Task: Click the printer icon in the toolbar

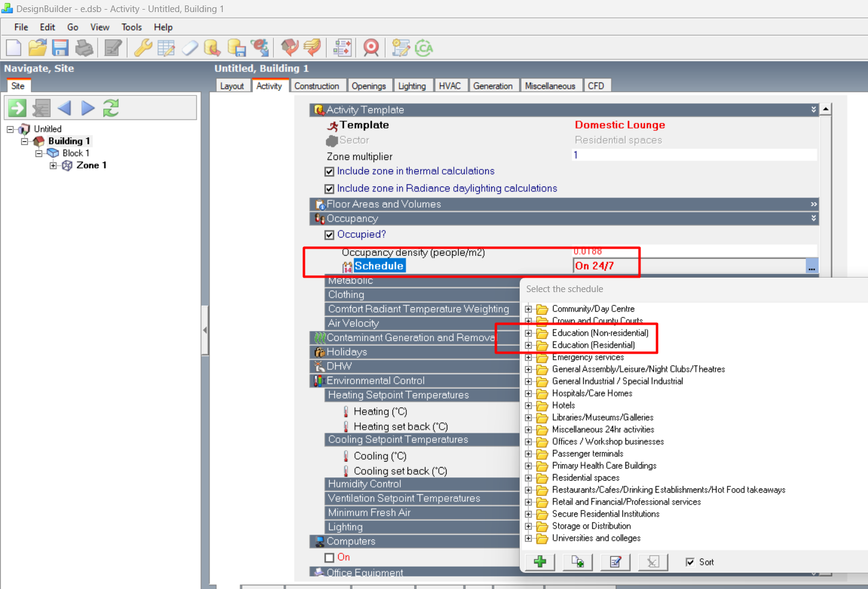Action: click(84, 48)
